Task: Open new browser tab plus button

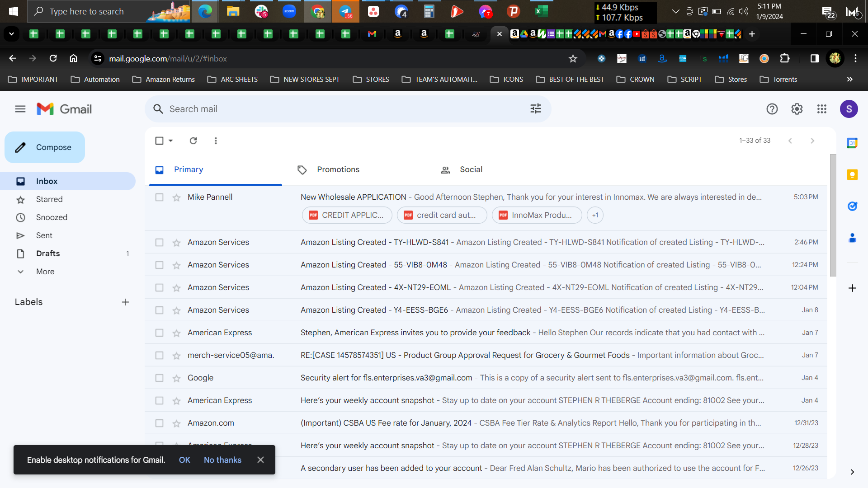Action: click(752, 34)
